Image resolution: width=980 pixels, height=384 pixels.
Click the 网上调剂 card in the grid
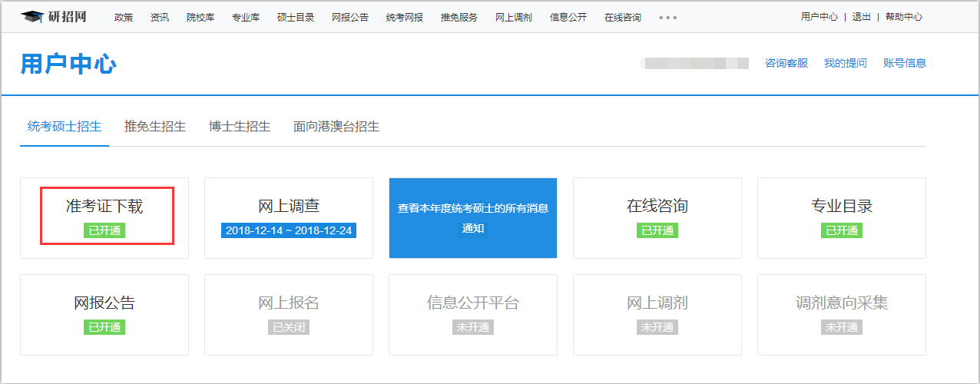pos(657,315)
